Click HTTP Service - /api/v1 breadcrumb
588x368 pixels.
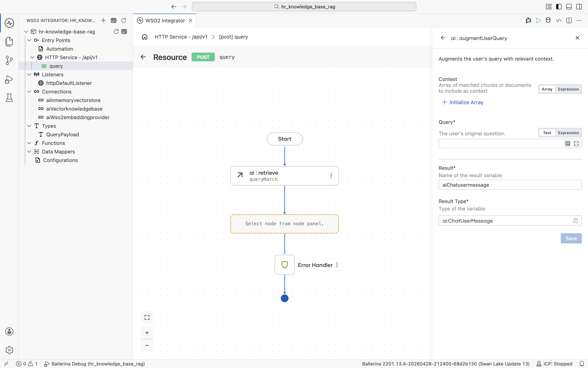181,37
